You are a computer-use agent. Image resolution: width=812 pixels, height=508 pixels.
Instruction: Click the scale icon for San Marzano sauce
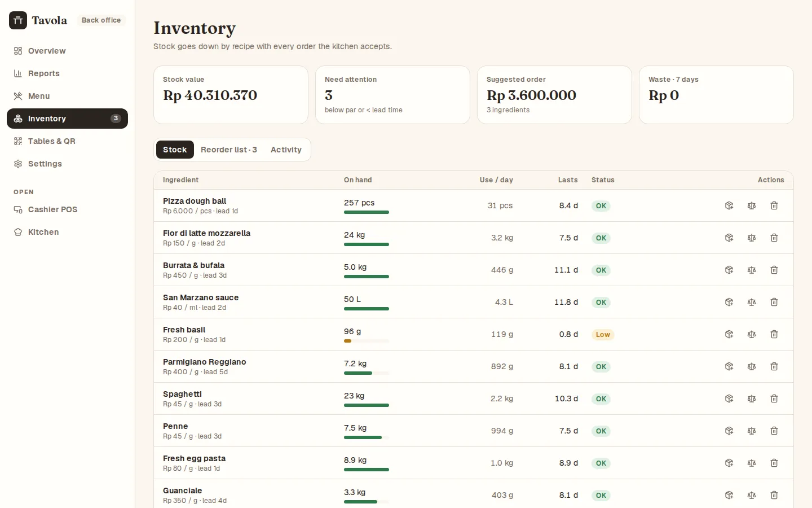pyautogui.click(x=752, y=302)
